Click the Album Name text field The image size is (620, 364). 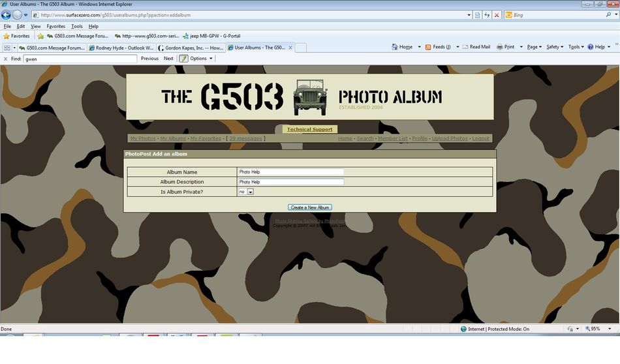pos(290,172)
